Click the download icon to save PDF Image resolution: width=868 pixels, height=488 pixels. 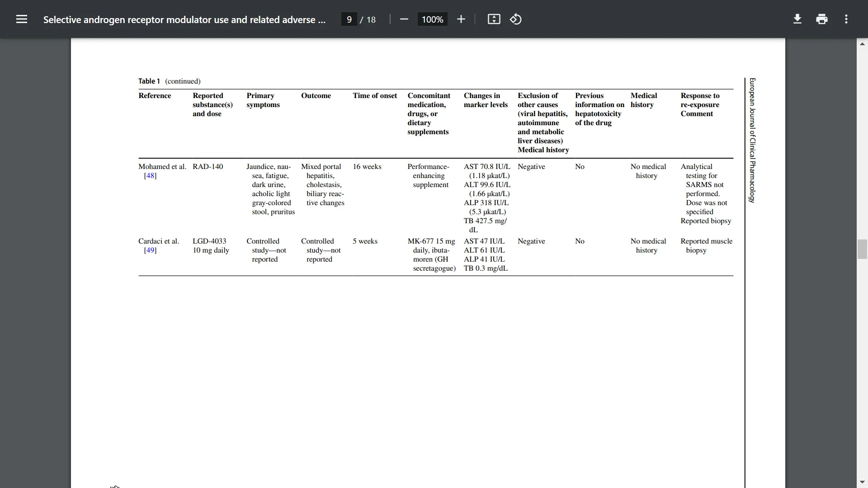click(x=797, y=19)
